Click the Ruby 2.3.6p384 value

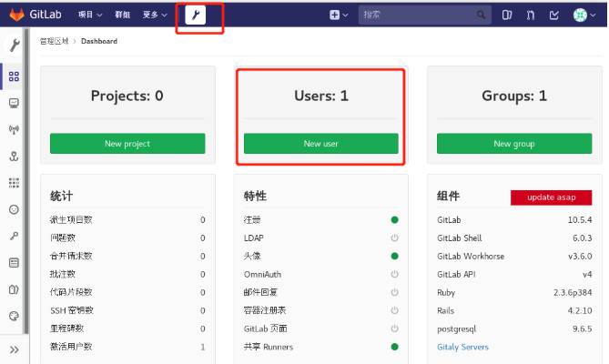pyautogui.click(x=573, y=293)
